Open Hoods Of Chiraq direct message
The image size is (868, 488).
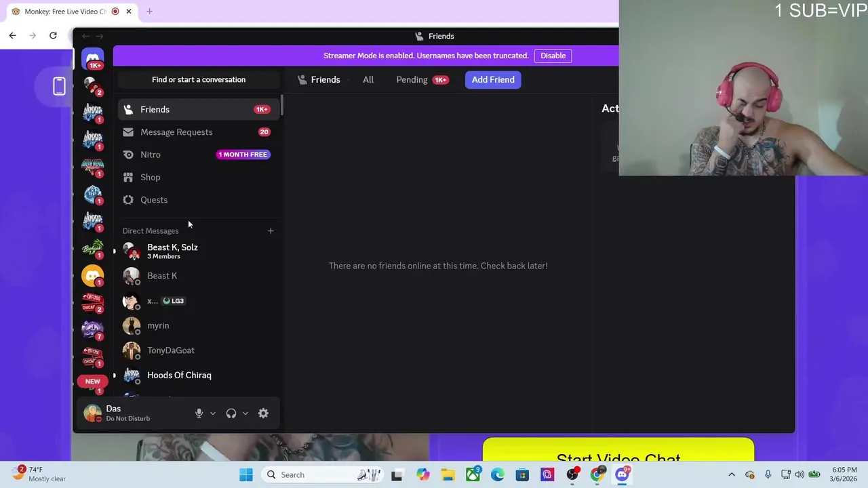pyautogui.click(x=199, y=375)
